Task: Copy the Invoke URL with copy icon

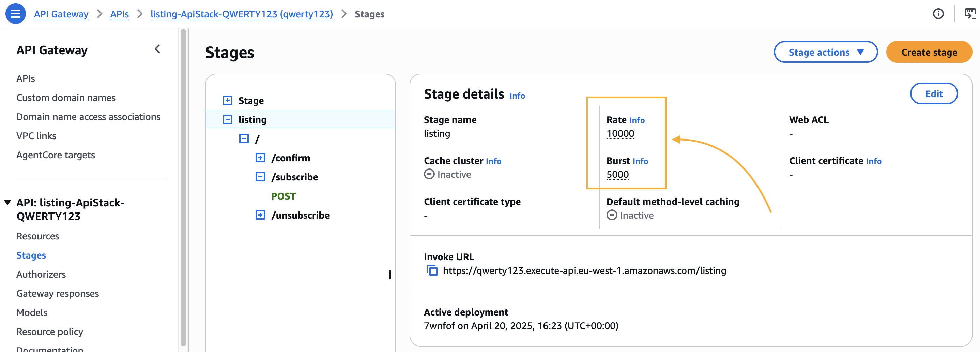Action: [x=432, y=270]
